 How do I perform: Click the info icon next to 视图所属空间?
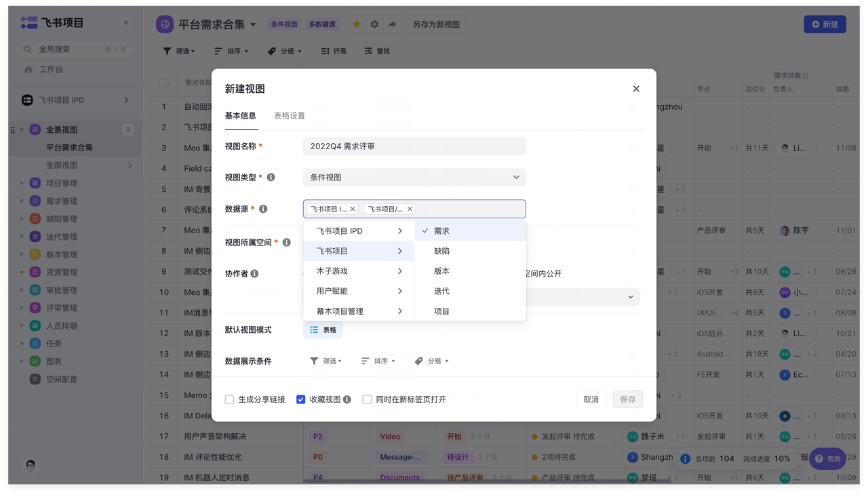(287, 242)
